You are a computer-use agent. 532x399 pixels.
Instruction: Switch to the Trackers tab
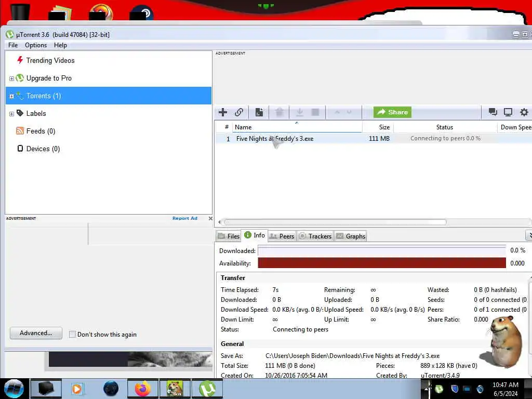pos(315,236)
